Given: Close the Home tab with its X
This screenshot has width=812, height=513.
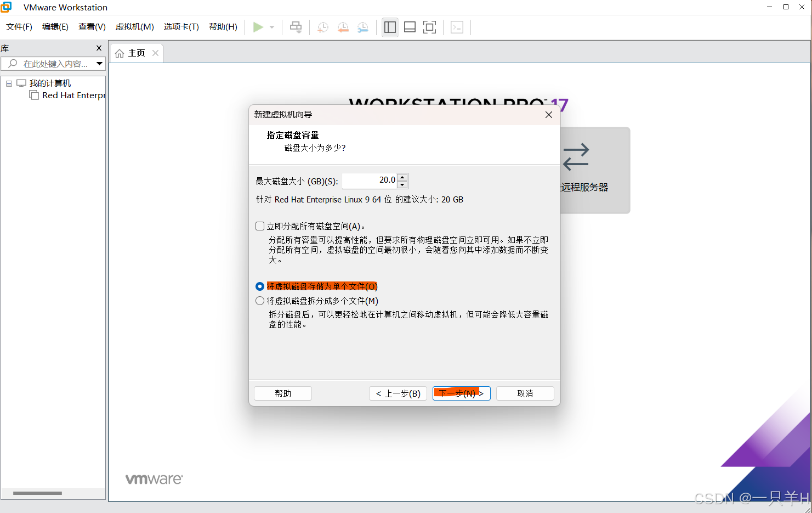Looking at the screenshot, I should click(156, 53).
